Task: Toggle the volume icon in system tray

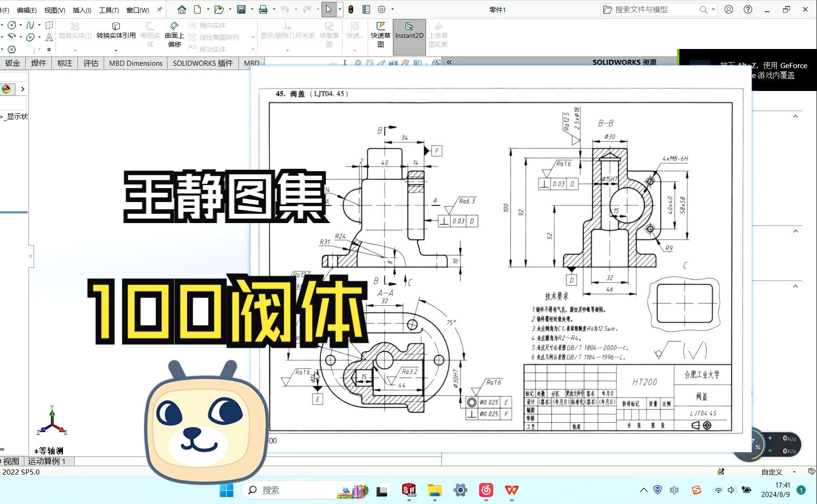Action: click(731, 490)
